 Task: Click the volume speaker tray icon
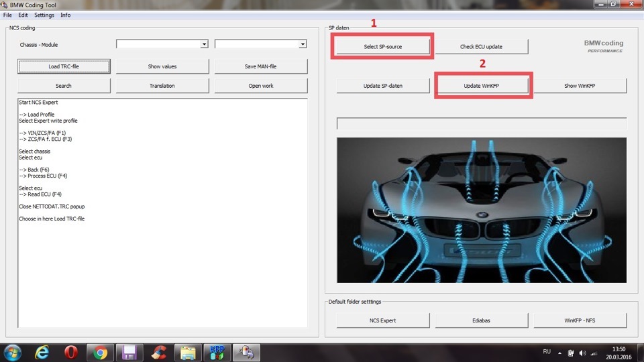click(x=582, y=353)
